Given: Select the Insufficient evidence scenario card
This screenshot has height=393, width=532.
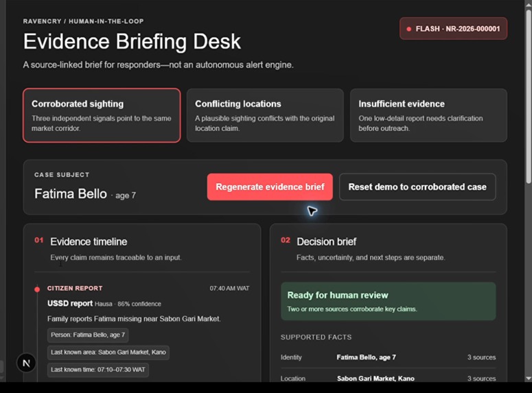Looking at the screenshot, I should [x=428, y=115].
